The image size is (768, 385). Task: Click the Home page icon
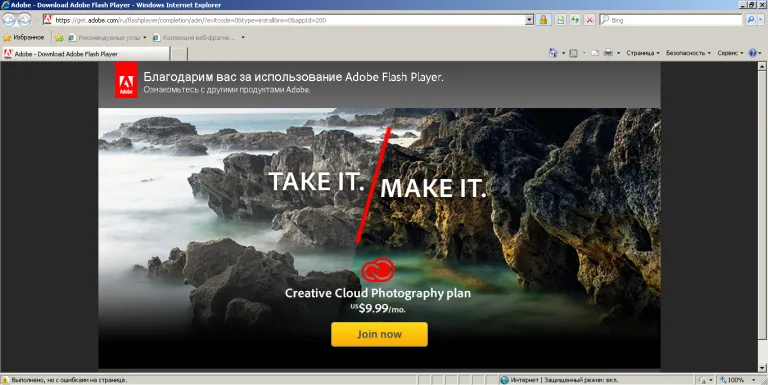coord(553,53)
